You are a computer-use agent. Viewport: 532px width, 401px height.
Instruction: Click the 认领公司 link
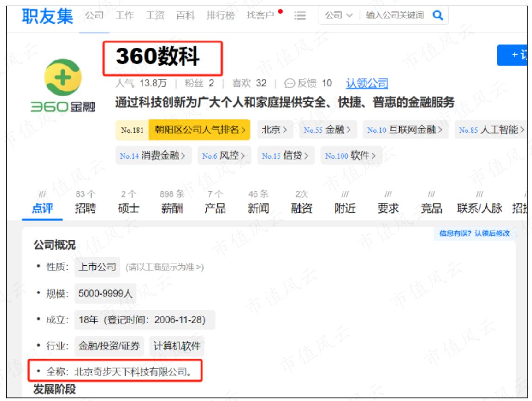[367, 83]
